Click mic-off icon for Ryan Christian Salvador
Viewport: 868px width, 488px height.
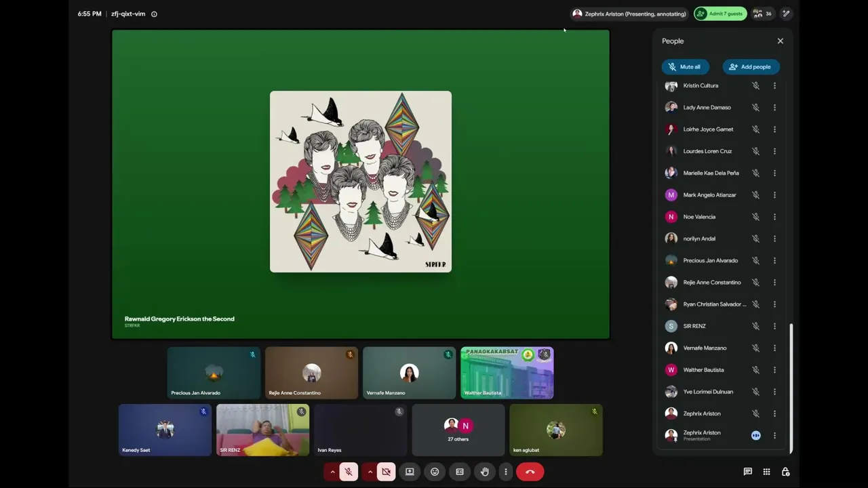(755, 304)
